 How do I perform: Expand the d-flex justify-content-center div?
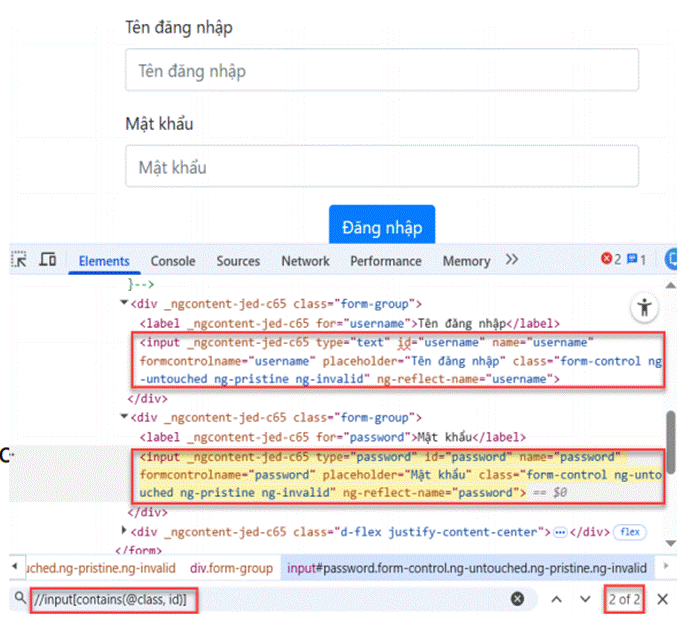tap(124, 530)
